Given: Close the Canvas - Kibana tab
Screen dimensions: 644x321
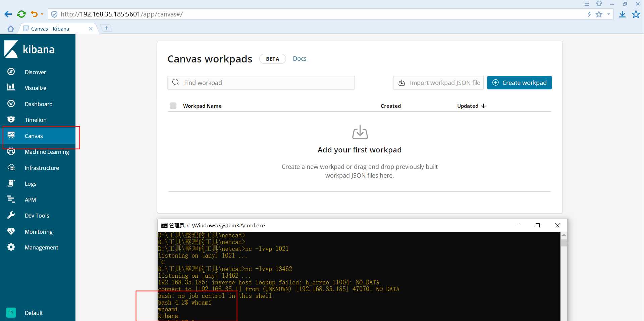Looking at the screenshot, I should pos(91,29).
